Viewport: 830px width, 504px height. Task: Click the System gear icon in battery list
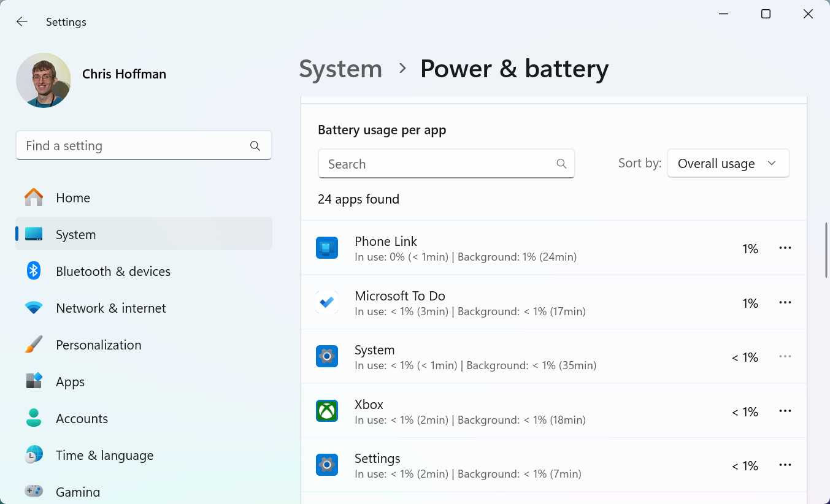(x=327, y=356)
